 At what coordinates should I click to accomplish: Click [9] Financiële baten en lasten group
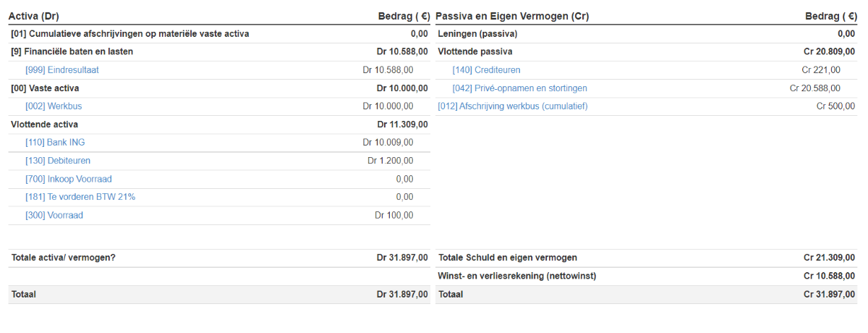point(72,52)
